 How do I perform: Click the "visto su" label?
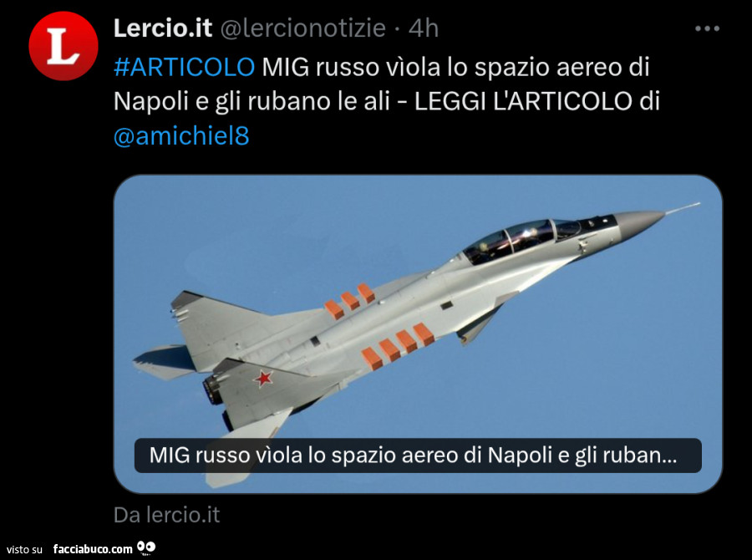click(24, 549)
